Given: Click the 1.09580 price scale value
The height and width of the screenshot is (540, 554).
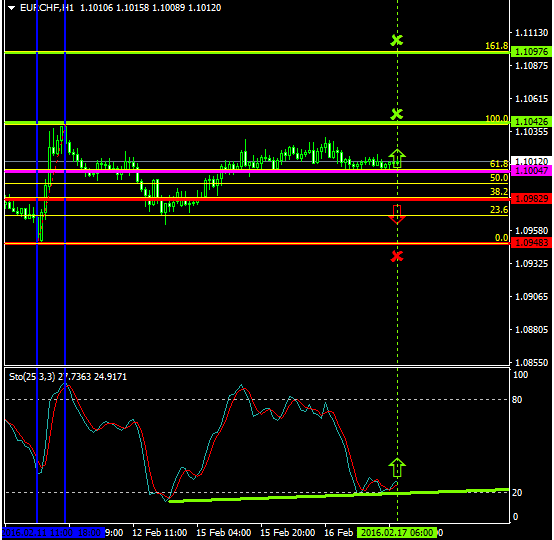Looking at the screenshot, I should point(531,231).
